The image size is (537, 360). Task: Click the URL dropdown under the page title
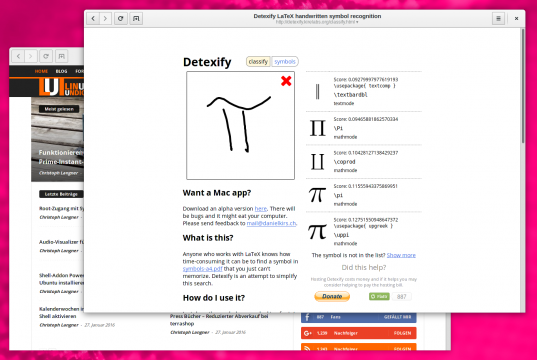tap(317, 22)
